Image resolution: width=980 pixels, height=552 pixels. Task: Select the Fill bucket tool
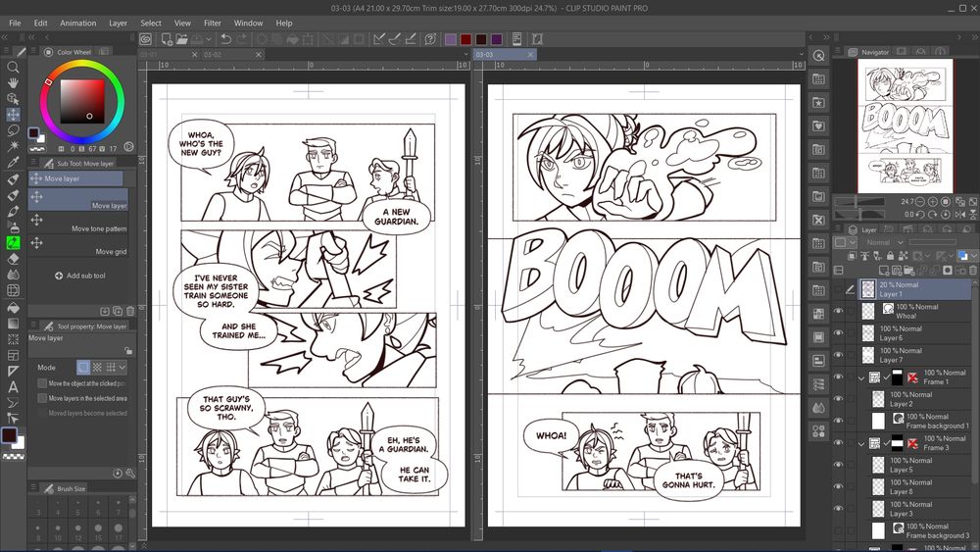(x=13, y=307)
